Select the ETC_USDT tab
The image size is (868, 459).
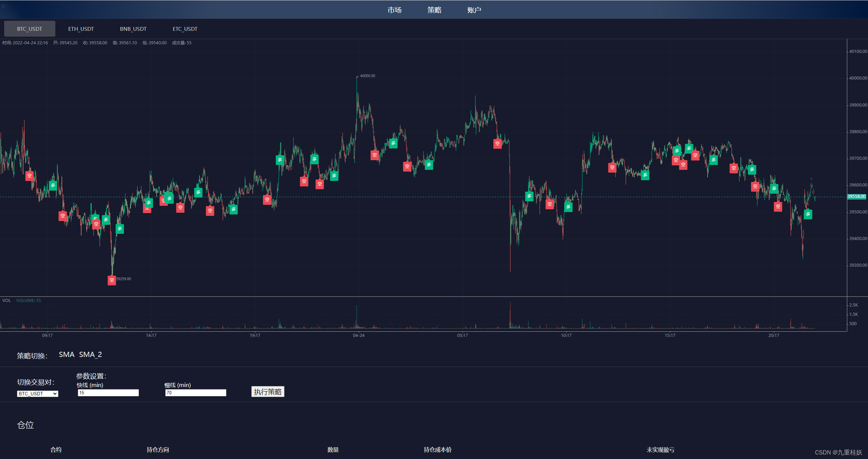tap(185, 29)
